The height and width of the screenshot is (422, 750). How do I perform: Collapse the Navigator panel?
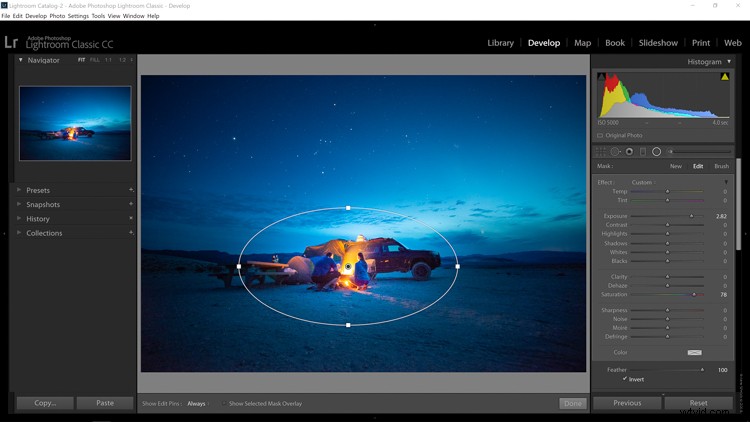point(21,60)
